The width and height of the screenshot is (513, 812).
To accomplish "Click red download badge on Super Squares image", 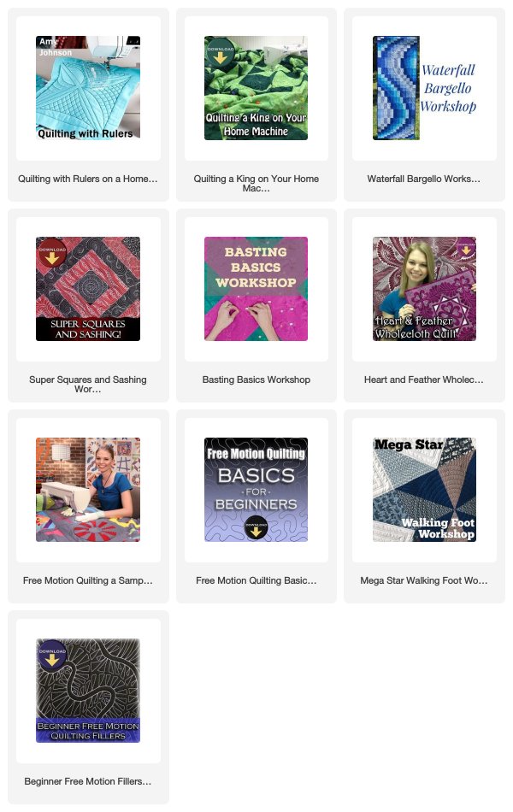I will (x=52, y=254).
